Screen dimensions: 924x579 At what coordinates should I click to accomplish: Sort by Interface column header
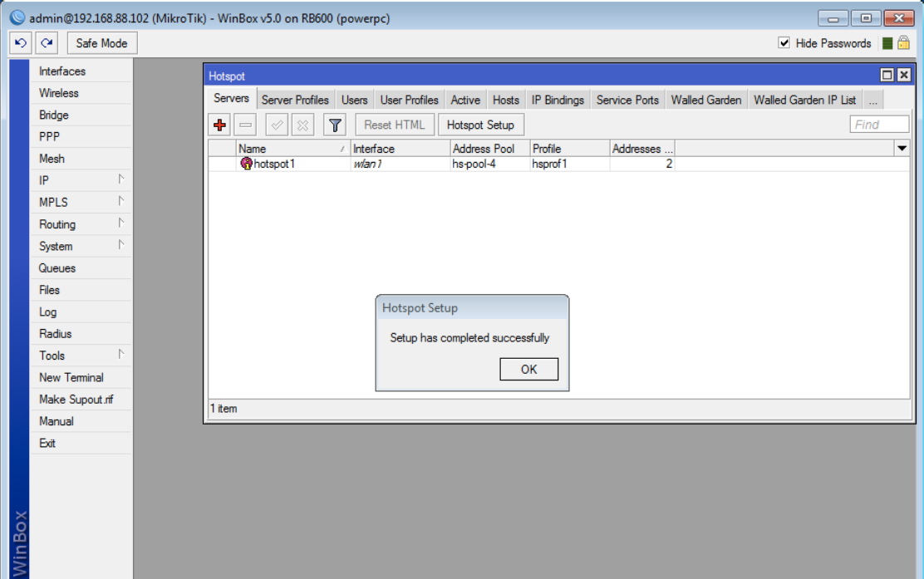coord(401,149)
